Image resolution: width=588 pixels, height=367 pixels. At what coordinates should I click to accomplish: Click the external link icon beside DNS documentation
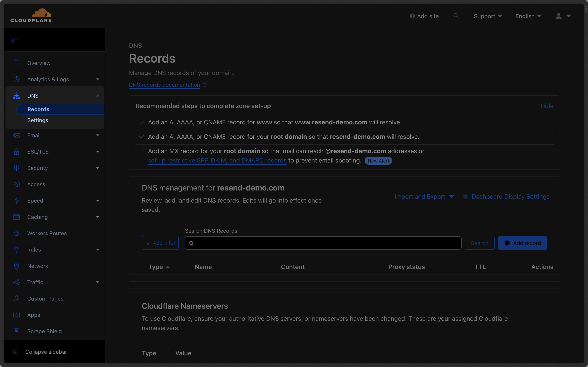click(x=205, y=85)
